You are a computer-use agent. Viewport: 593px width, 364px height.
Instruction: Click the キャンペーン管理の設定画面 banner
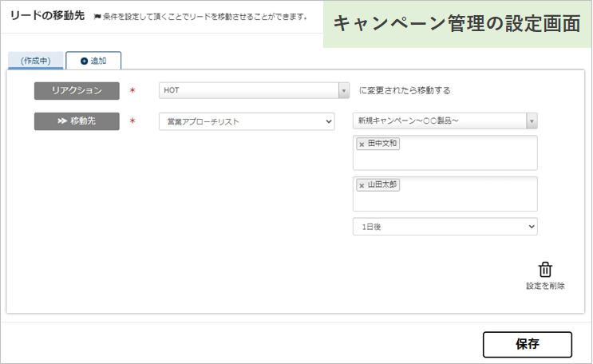tap(457, 24)
